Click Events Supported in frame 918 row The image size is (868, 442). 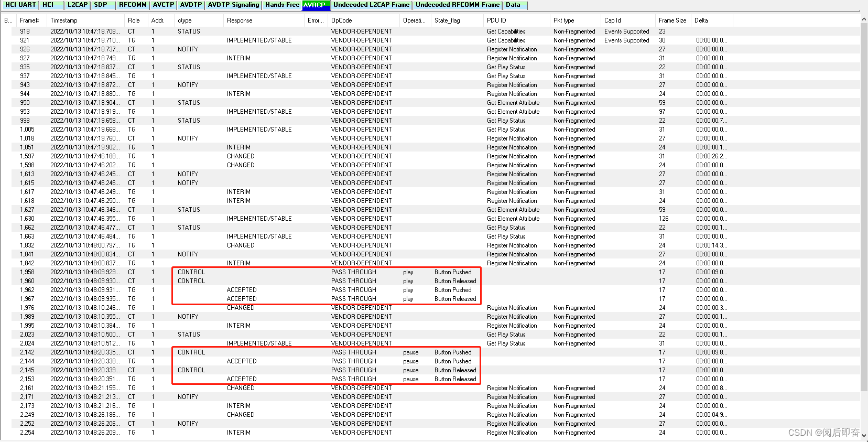626,31
